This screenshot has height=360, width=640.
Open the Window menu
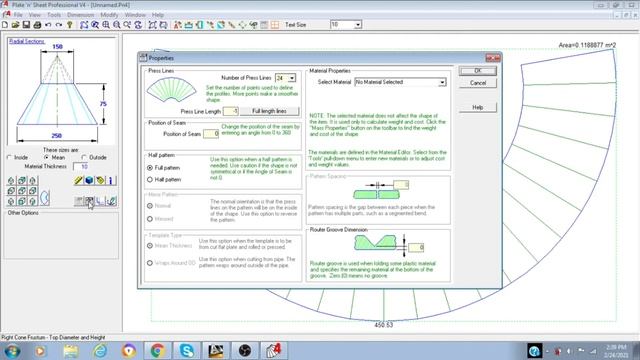pos(135,15)
